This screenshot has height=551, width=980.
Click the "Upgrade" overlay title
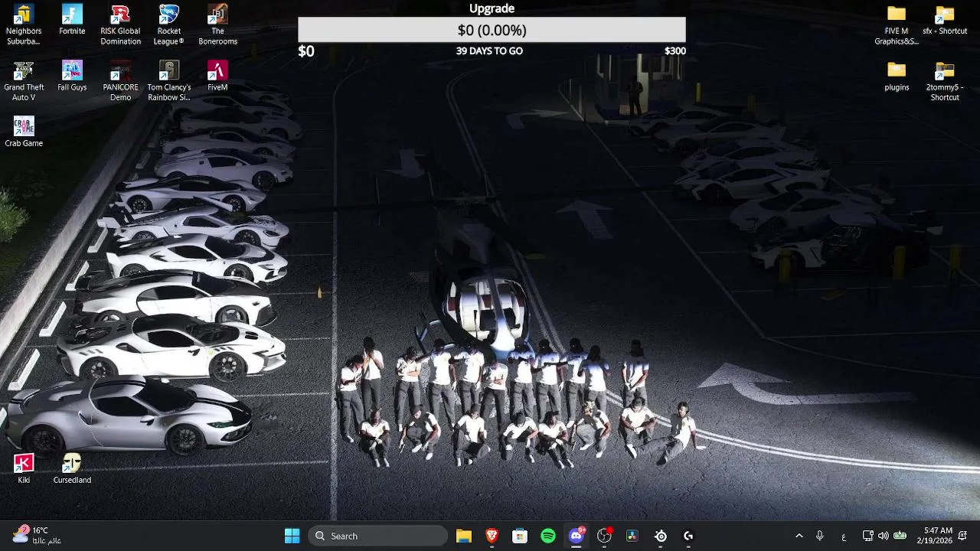(x=492, y=8)
